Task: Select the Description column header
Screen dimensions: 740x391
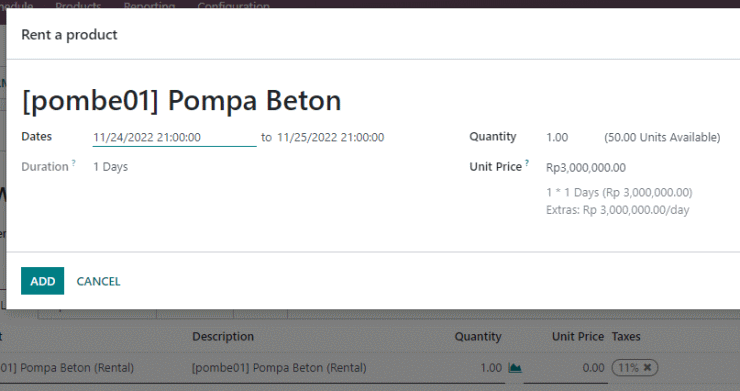Action: 223,336
